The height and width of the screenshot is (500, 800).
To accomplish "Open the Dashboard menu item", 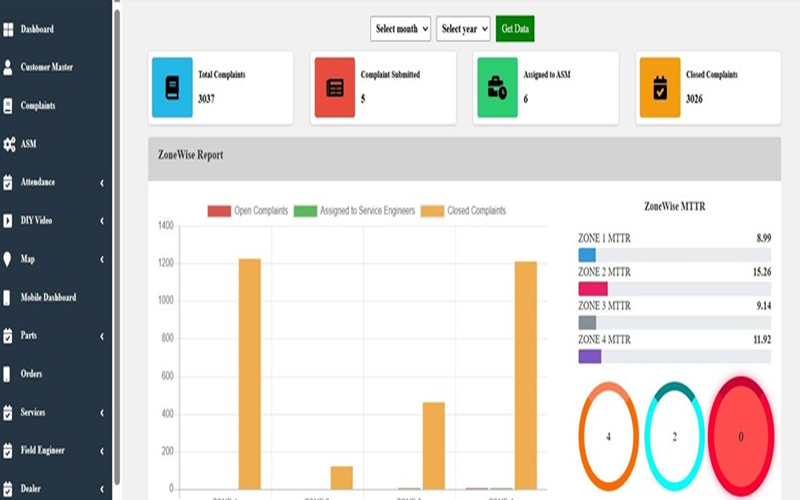I will coord(37,29).
